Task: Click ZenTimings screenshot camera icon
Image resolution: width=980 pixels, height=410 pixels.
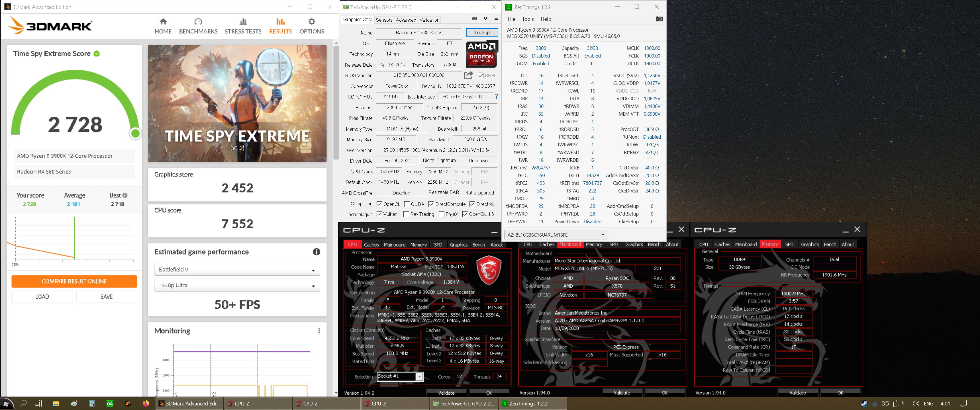Action: pyautogui.click(x=659, y=19)
